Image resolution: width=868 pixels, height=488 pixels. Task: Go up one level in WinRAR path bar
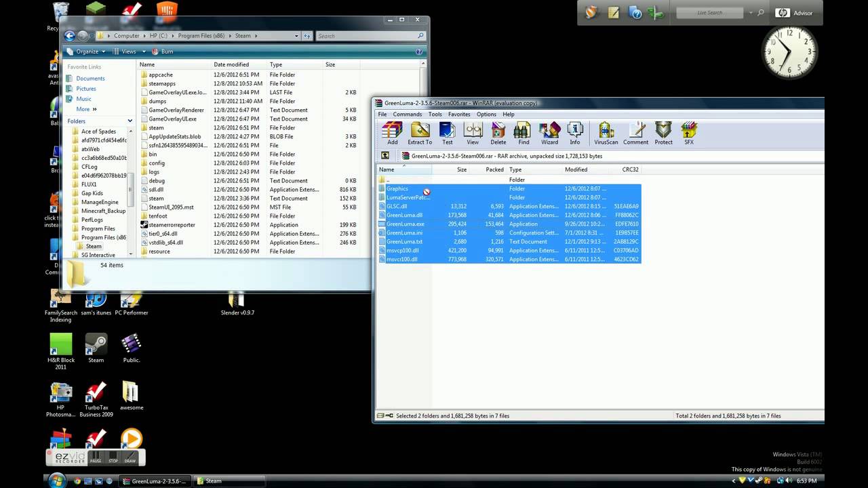[x=384, y=156]
